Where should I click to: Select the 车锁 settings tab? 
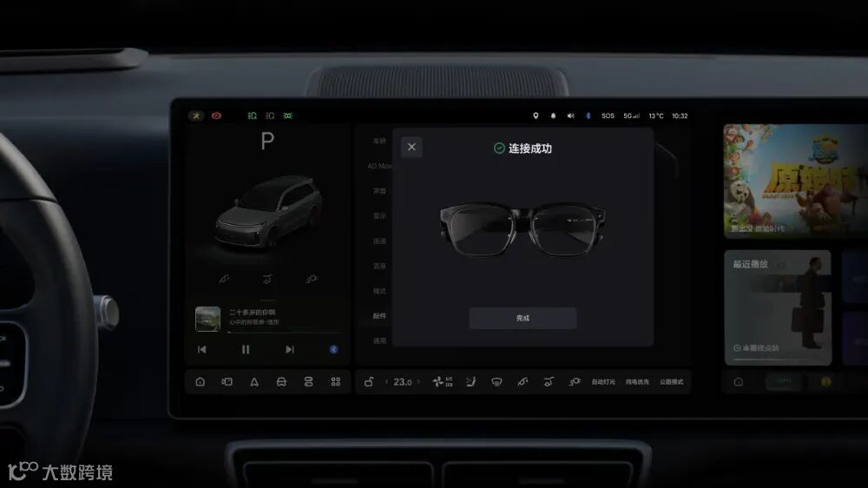[x=380, y=141]
